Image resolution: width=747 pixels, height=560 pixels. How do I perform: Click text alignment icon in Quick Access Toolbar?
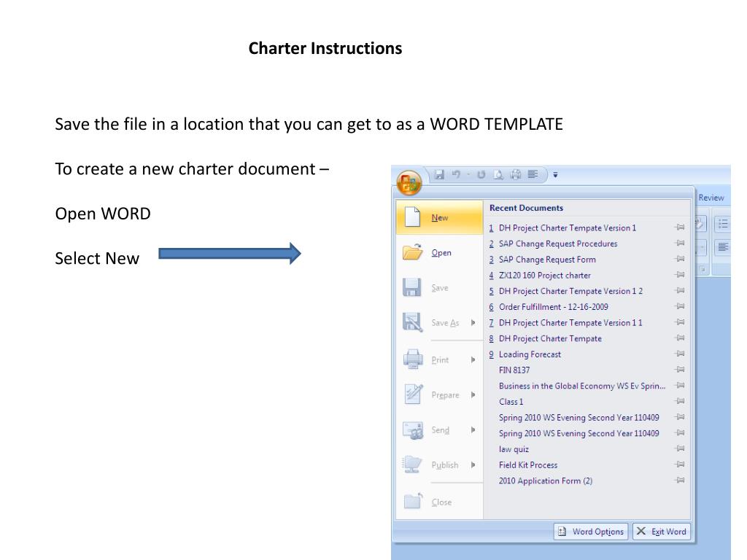point(533,175)
